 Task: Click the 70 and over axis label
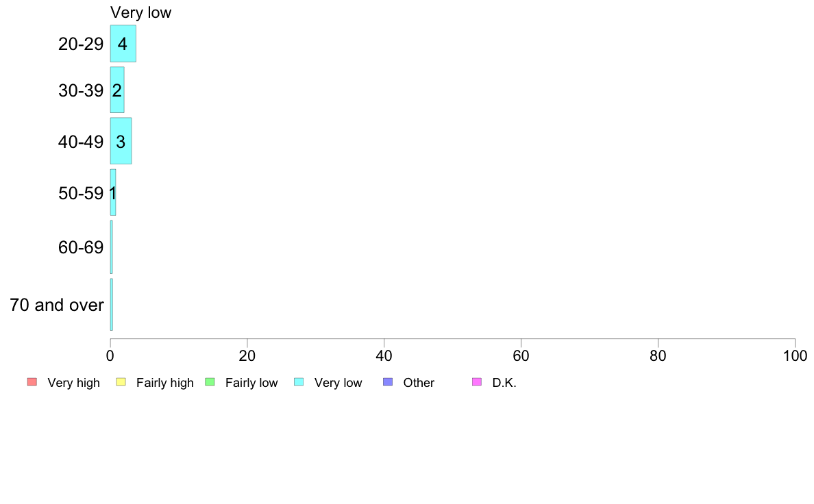tap(57, 305)
